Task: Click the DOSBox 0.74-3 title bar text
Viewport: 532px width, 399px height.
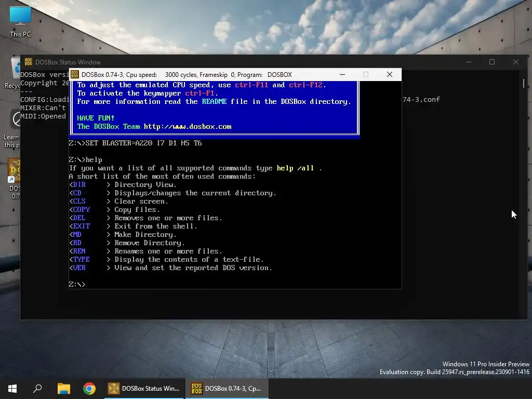Action: [x=187, y=75]
